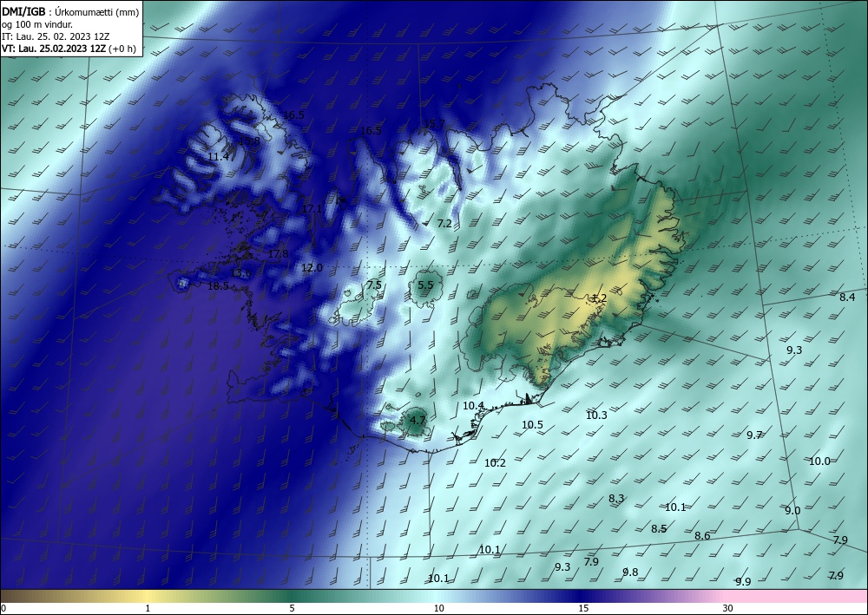The height and width of the screenshot is (615, 868).
Task: Click the 17.8 map value
Action: 278,254
